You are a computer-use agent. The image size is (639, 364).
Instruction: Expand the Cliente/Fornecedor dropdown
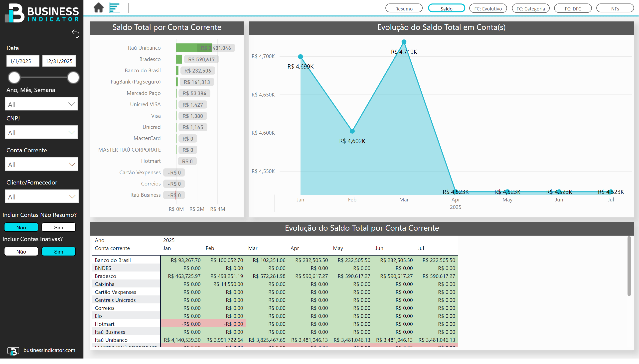pos(41,197)
